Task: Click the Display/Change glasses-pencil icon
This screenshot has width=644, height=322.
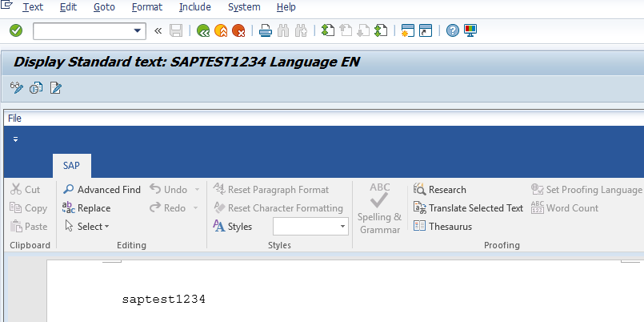Action: 17,87
